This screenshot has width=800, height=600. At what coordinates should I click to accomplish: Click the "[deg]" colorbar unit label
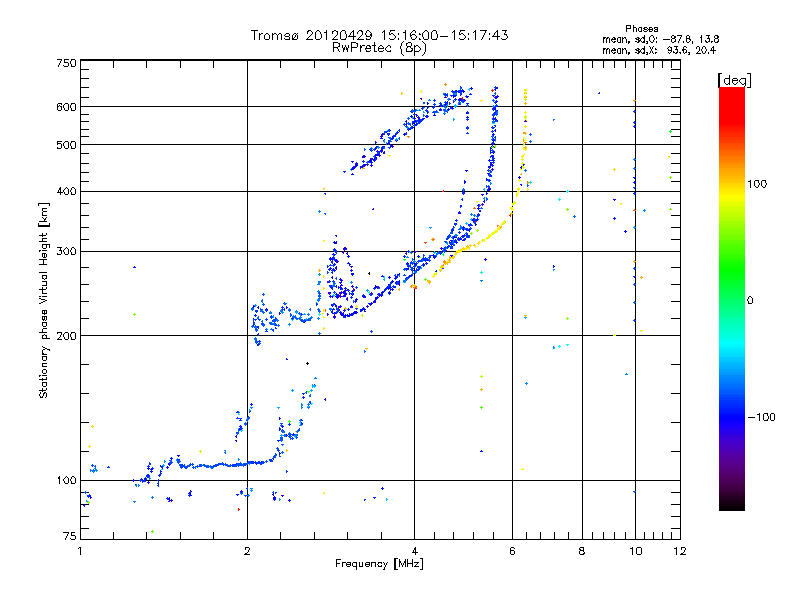point(734,80)
